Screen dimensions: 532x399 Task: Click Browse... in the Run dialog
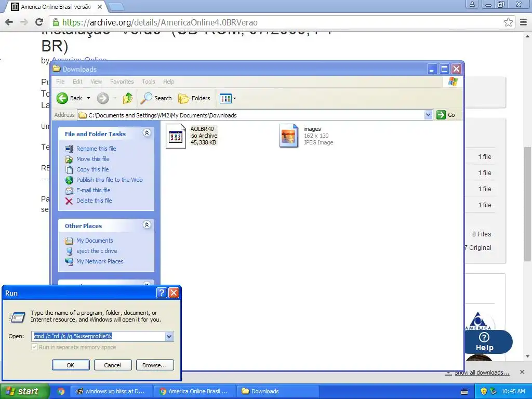coord(155,365)
